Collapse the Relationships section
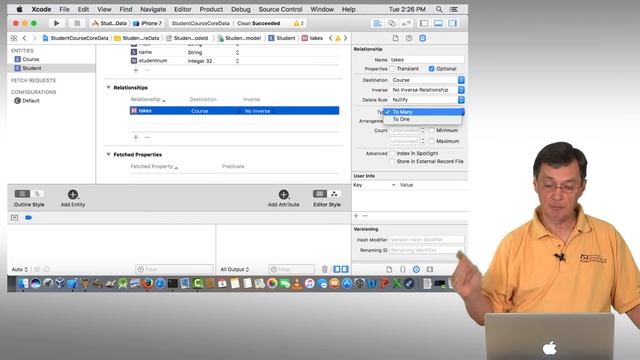This screenshot has width=640, height=360. pyautogui.click(x=109, y=87)
